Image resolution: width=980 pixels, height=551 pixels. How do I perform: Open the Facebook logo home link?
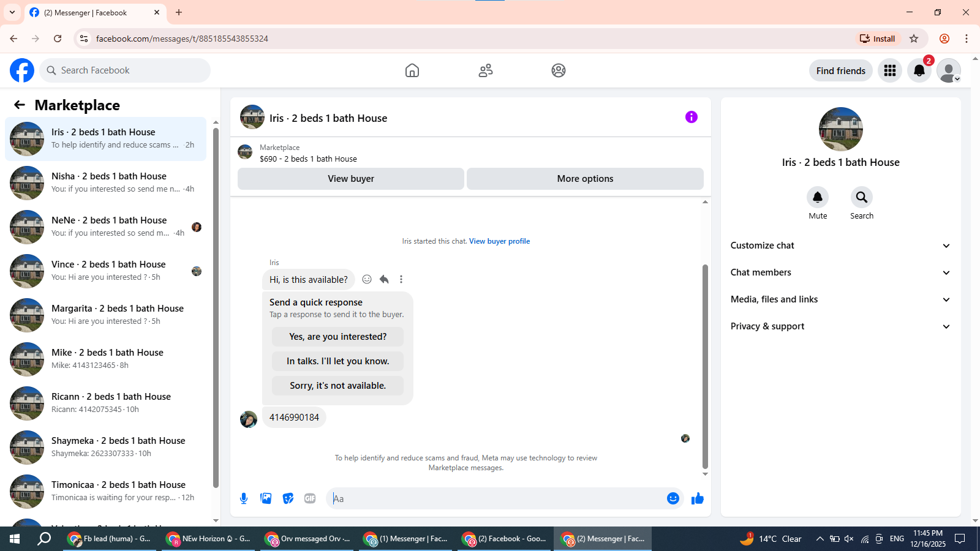click(x=22, y=70)
